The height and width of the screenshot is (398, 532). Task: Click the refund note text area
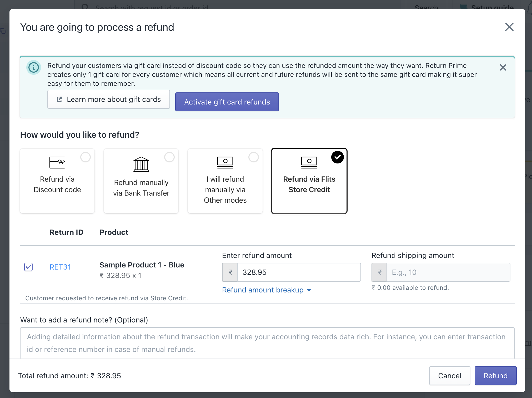267,343
